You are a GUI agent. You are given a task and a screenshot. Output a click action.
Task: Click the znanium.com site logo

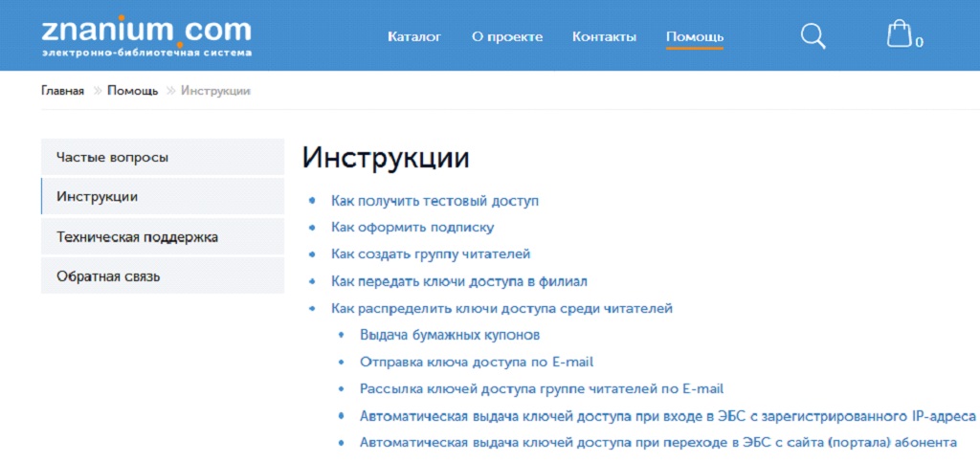[146, 34]
